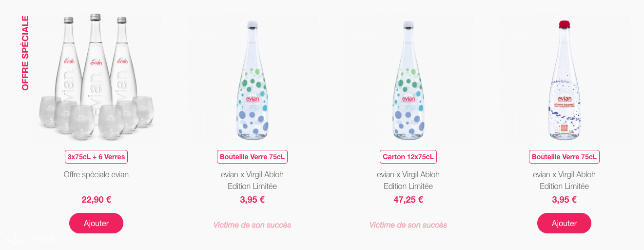The height and width of the screenshot is (250, 644).
Task: Add Offre spéciale evian with Ajouter button
Action: click(x=96, y=223)
